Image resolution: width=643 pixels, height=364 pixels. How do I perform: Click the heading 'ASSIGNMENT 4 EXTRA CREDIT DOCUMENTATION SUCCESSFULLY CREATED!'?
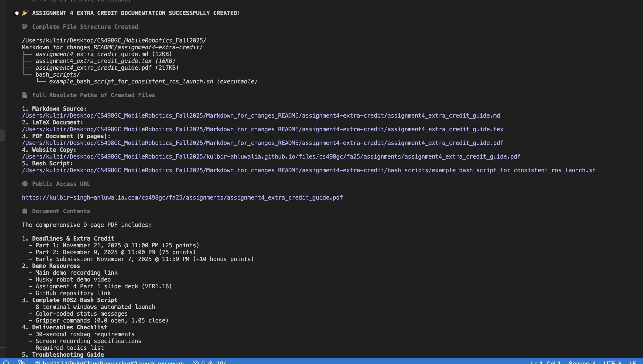point(136,13)
